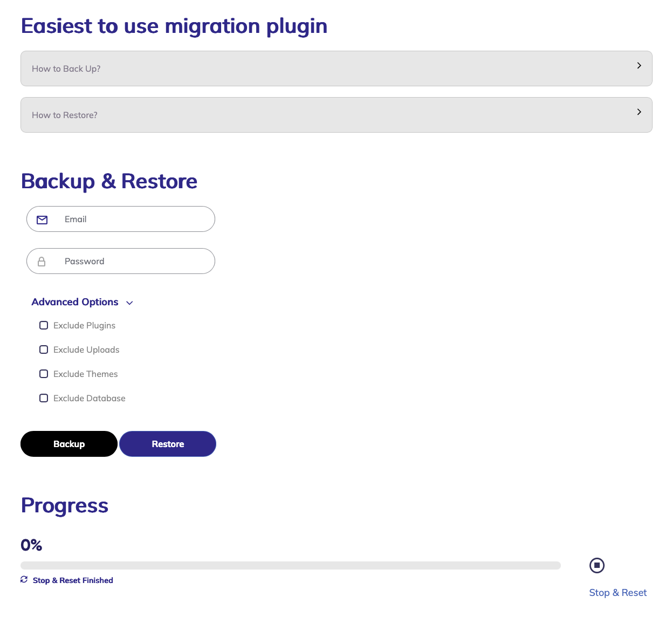Click the progress bar track
The image size is (672, 624).
290,565
